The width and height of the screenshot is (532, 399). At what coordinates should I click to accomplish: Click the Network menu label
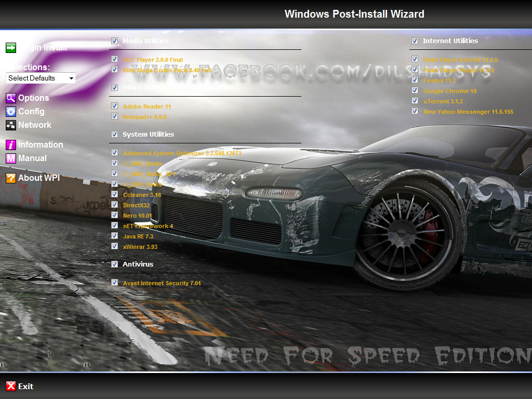pos(35,125)
